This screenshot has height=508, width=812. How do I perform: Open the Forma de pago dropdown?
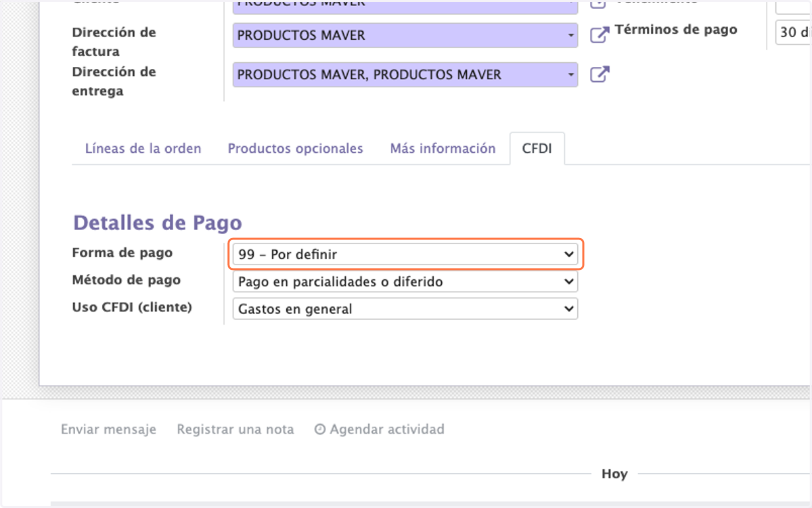pyautogui.click(x=405, y=255)
